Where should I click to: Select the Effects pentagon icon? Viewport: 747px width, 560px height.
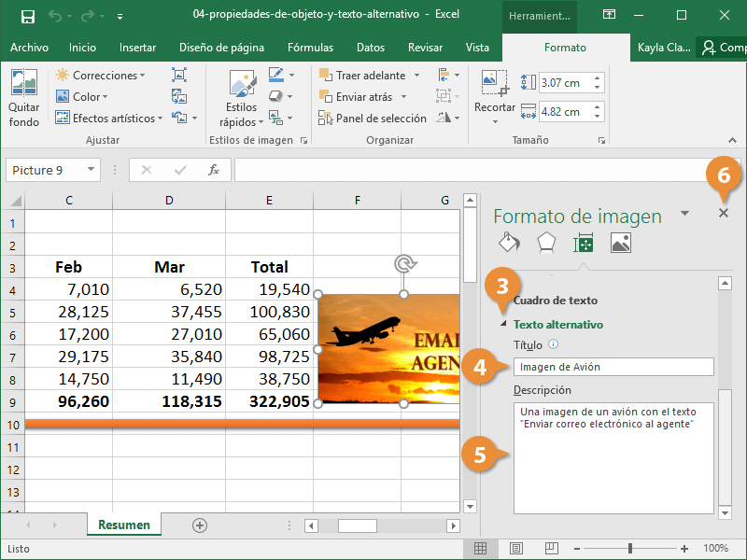click(546, 244)
